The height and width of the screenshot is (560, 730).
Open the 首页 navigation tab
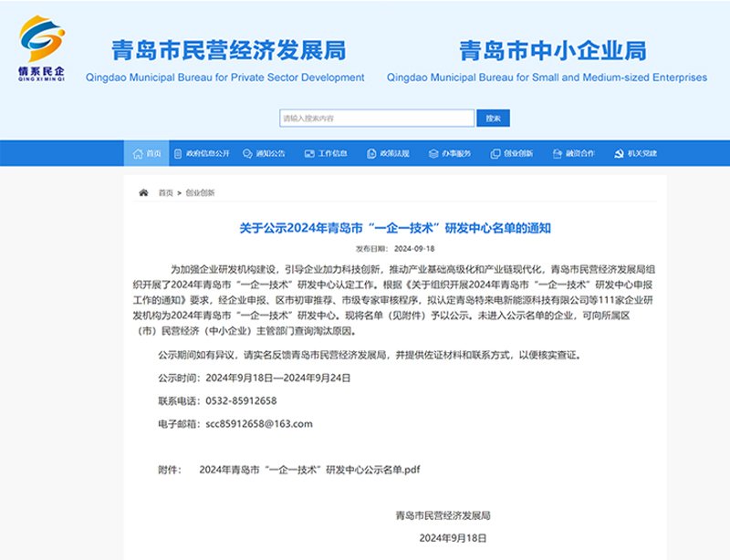point(146,153)
